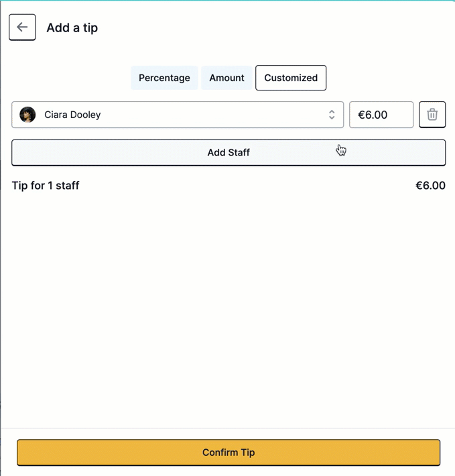Remove the staff tip row
Image resolution: width=455 pixels, height=476 pixels.
point(432,115)
